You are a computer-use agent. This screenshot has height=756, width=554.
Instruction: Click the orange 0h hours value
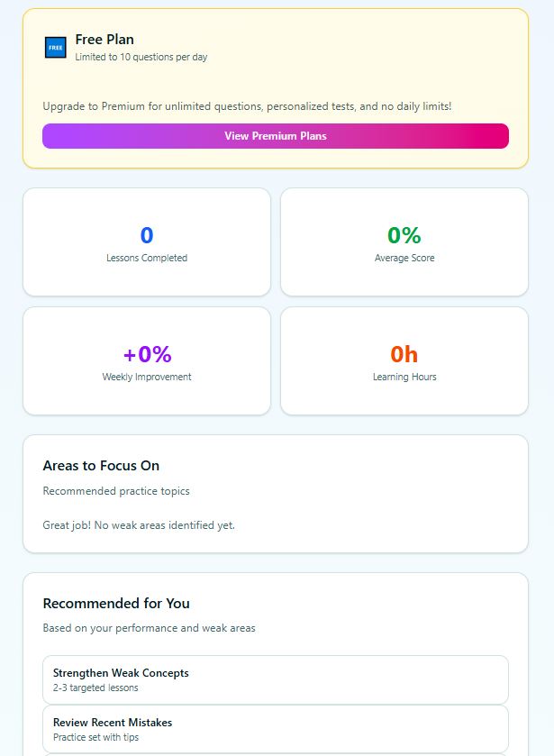(x=404, y=354)
